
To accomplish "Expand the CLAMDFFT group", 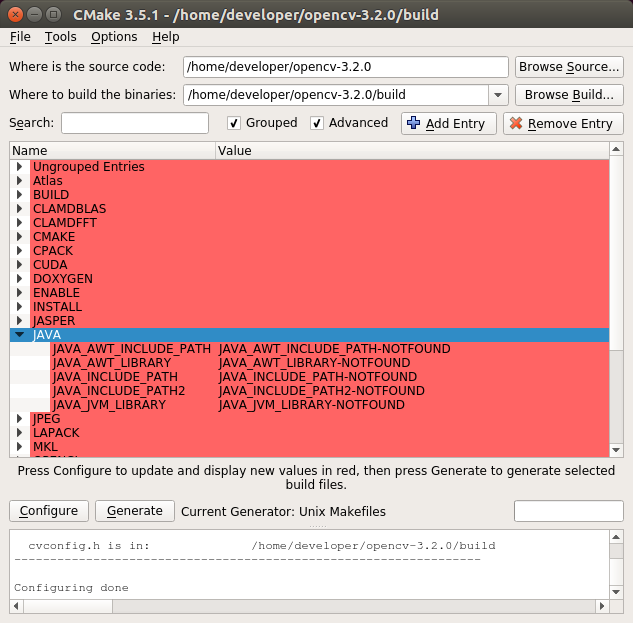I will click(19, 222).
